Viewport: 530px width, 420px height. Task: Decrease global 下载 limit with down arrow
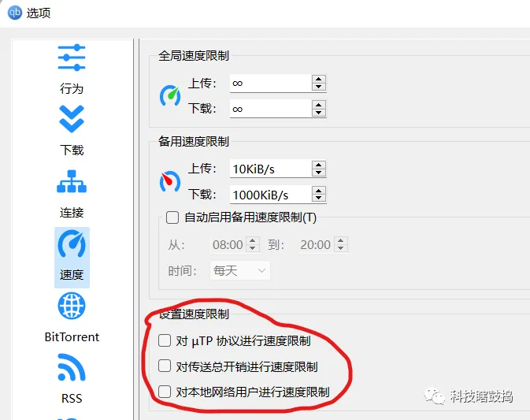tap(319, 113)
